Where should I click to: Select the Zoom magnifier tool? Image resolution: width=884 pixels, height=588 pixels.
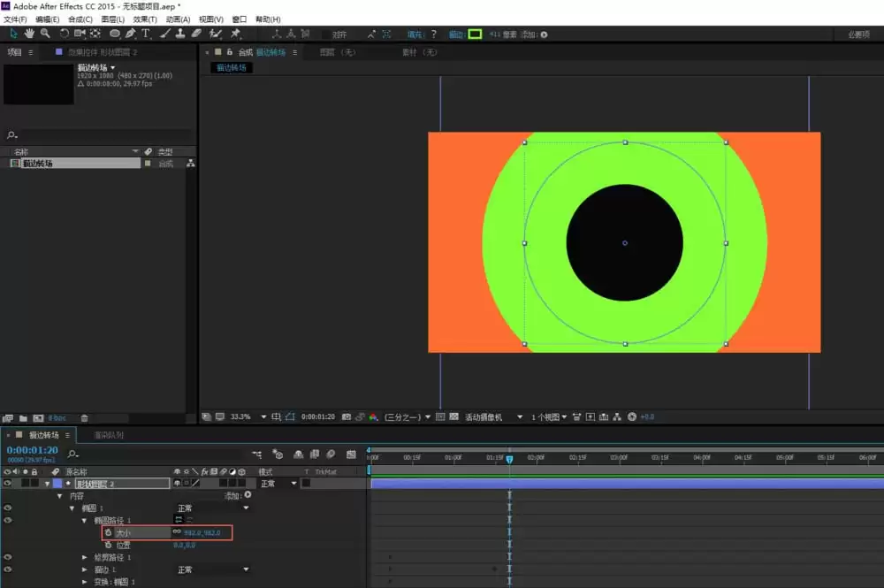tap(45, 34)
